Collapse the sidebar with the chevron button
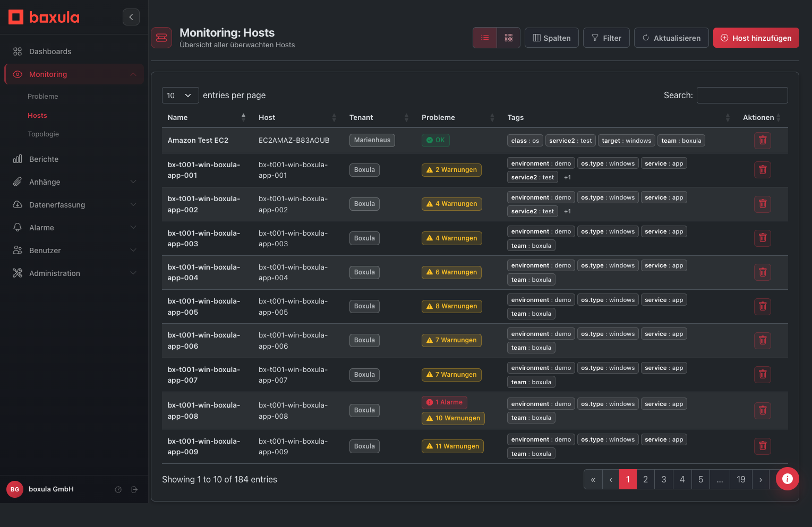The height and width of the screenshot is (527, 812). pos(131,17)
